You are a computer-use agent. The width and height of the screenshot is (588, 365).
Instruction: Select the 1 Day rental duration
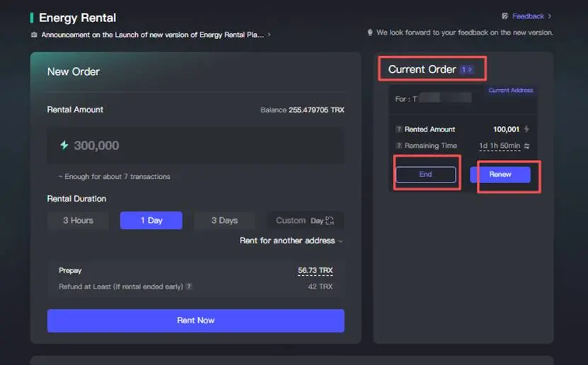coord(151,221)
